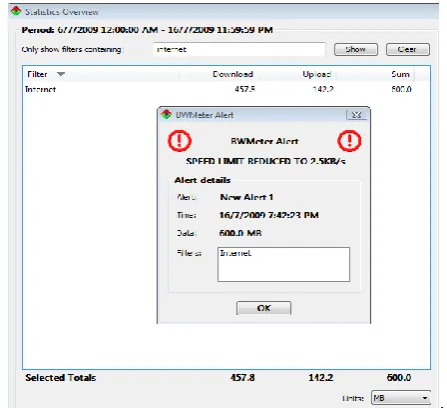Click the 'SPEED LIMIT REDUCED TO 2.5KB/s' message

coord(266,161)
